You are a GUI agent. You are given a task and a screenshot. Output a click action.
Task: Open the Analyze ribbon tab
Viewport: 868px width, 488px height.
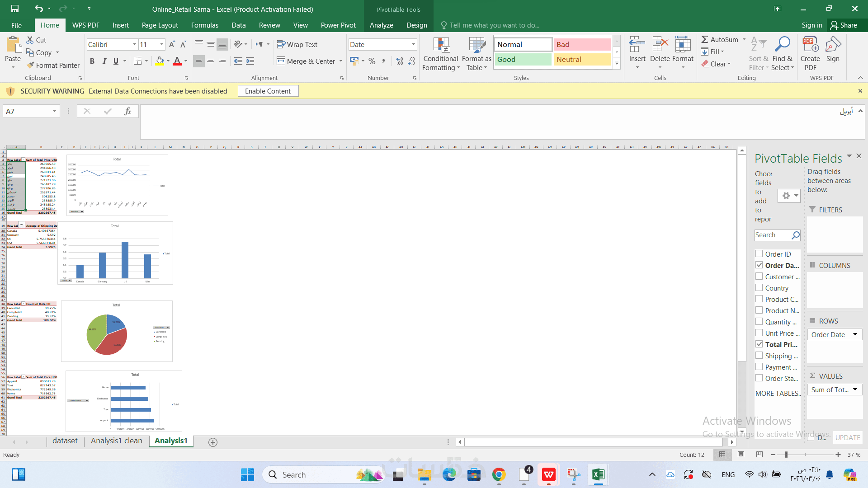point(381,25)
